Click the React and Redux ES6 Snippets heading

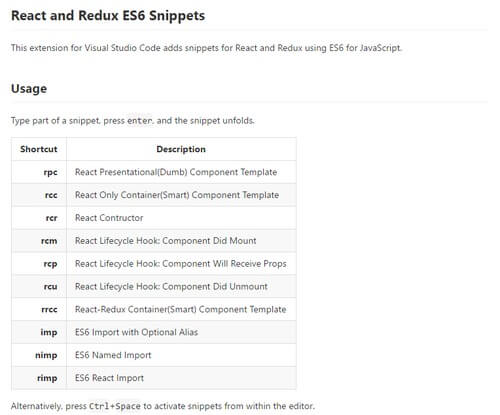click(x=108, y=16)
